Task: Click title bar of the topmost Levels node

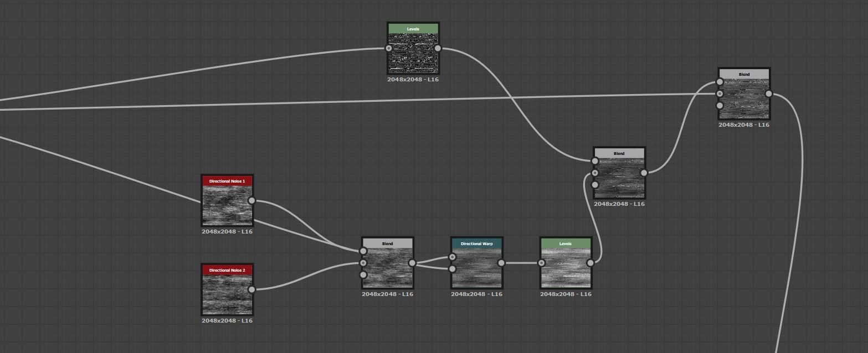Action: click(413, 28)
